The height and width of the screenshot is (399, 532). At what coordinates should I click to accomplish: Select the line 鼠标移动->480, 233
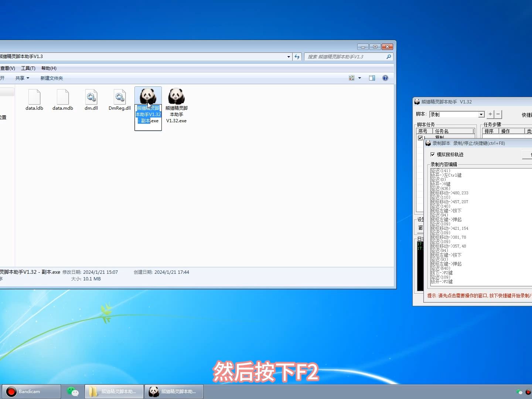(x=449, y=193)
